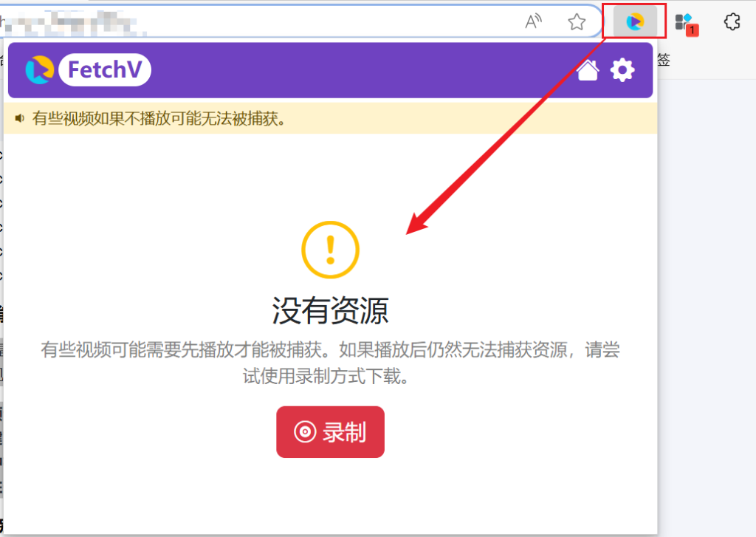Open FetchV settings via the gear icon
Screen dimensions: 756x537
(622, 69)
